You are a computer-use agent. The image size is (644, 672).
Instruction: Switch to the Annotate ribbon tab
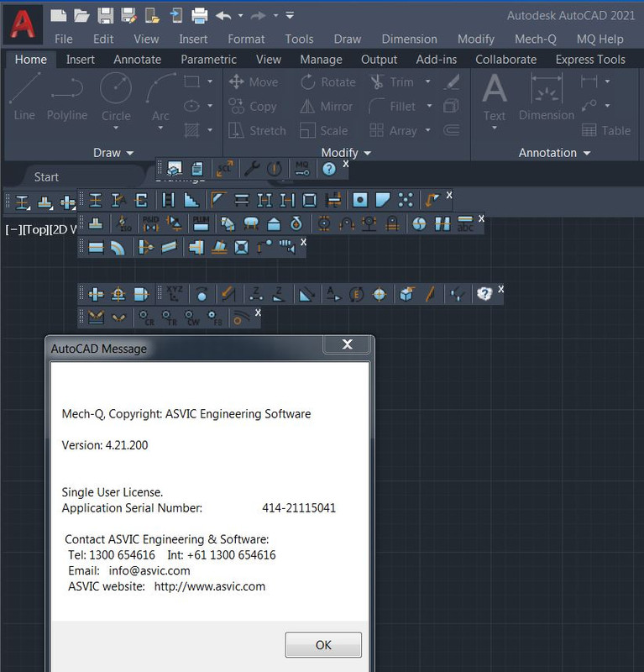coord(137,59)
